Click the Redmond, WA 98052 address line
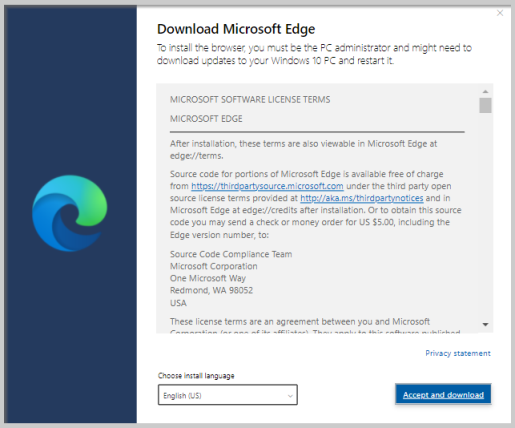Viewport: 515px width, 428px height. point(211,290)
